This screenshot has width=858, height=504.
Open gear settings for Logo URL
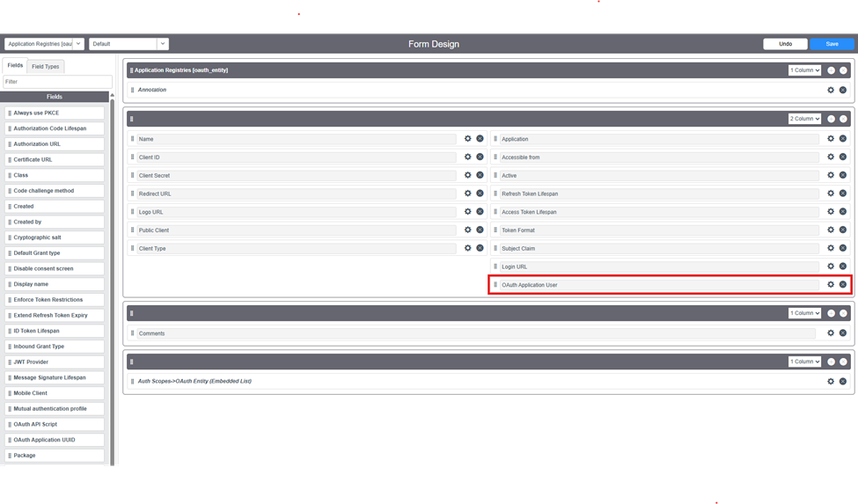point(468,212)
